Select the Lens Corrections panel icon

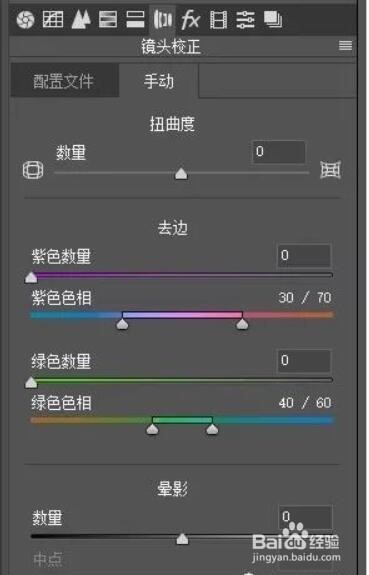(x=163, y=19)
